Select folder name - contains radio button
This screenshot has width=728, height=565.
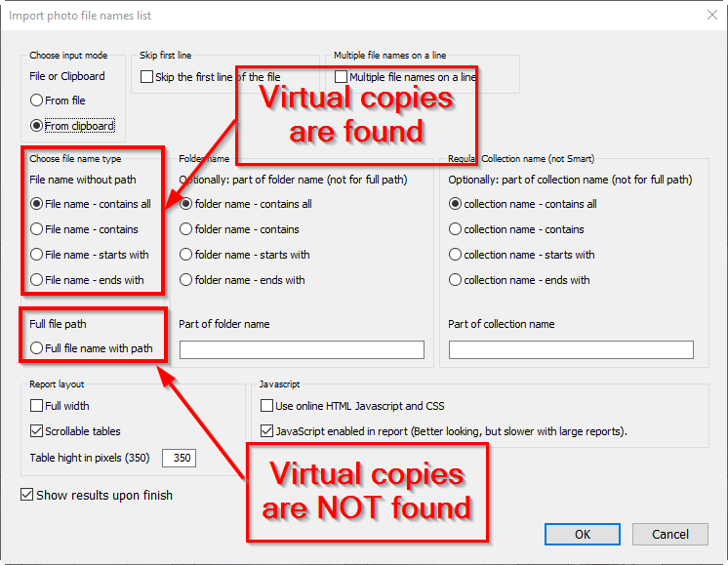186,229
